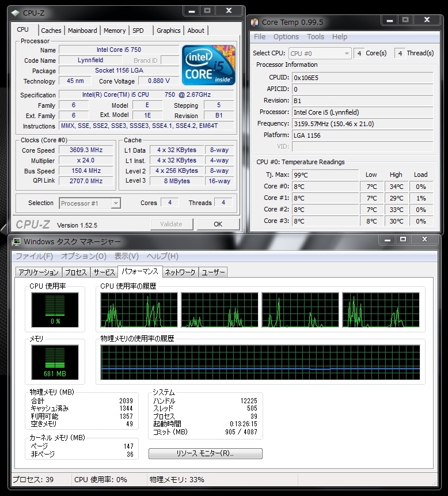Close the Core Temp window
Viewport: 448px width, 496px height.
(427, 20)
